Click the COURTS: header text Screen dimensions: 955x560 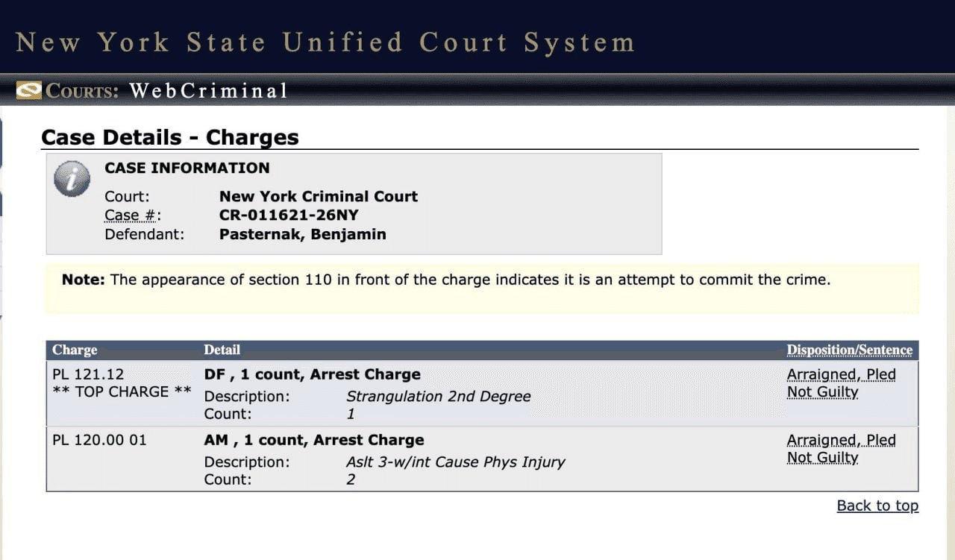pos(82,91)
